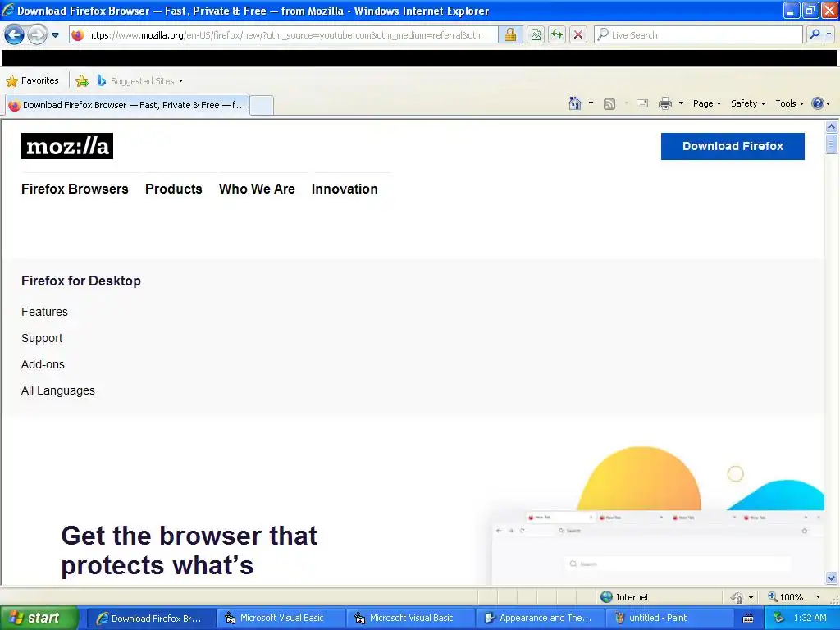Open the Favorites star button
840x630 pixels.
tap(32, 81)
